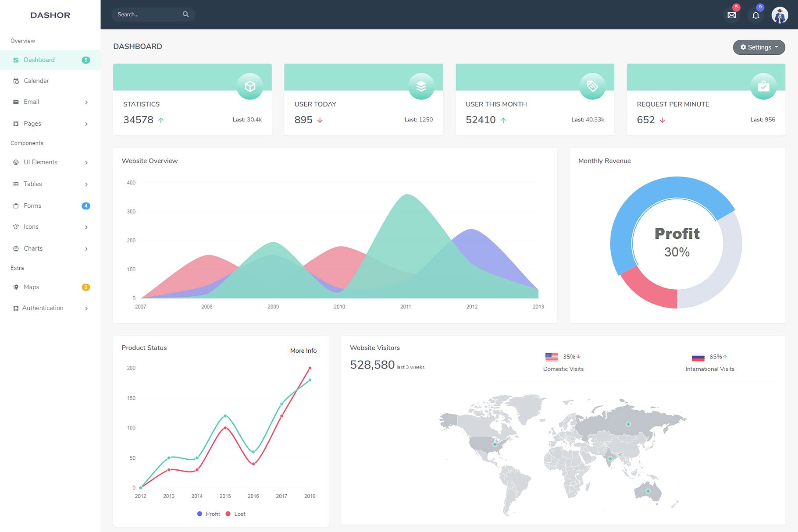Image resolution: width=798 pixels, height=532 pixels.
Task: Focus the Search input field
Action: (147, 14)
